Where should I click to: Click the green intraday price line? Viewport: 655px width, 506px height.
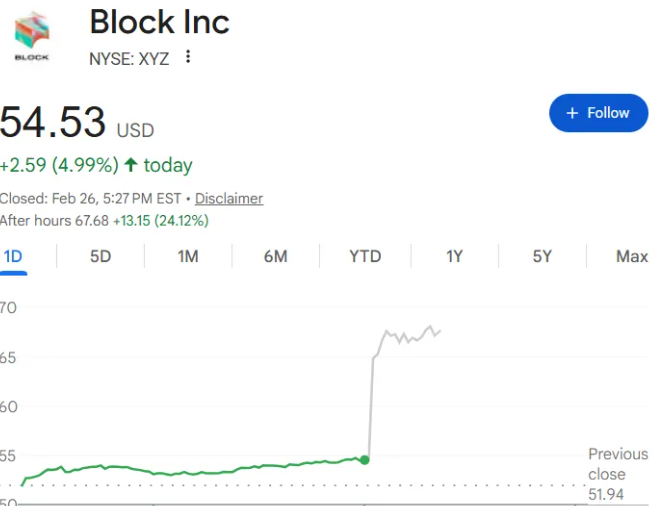pyautogui.click(x=200, y=470)
